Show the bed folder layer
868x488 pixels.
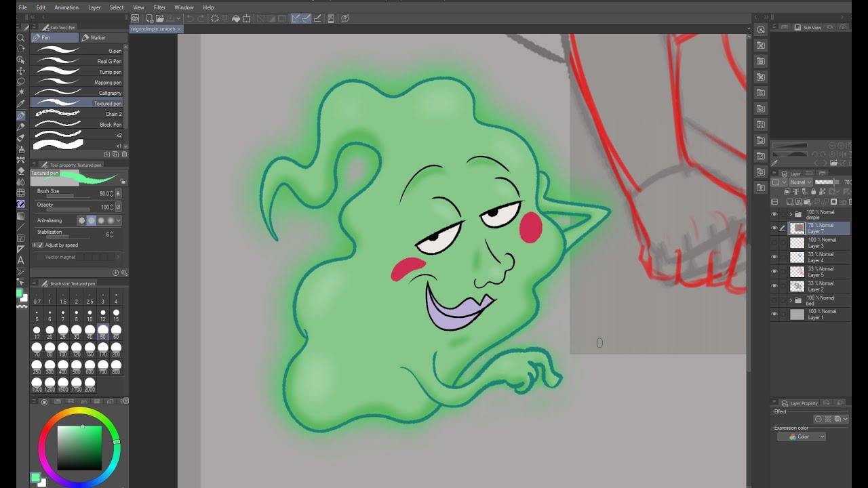pyautogui.click(x=774, y=300)
